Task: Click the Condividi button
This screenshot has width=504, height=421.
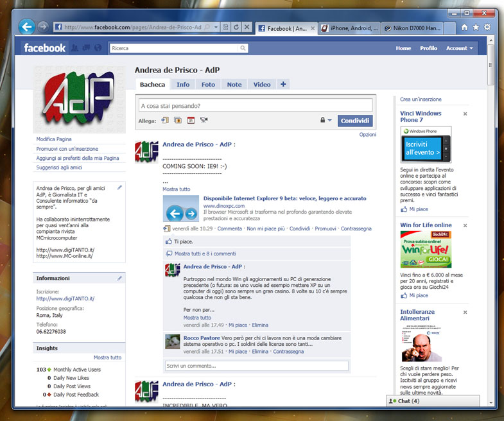Action: point(355,121)
